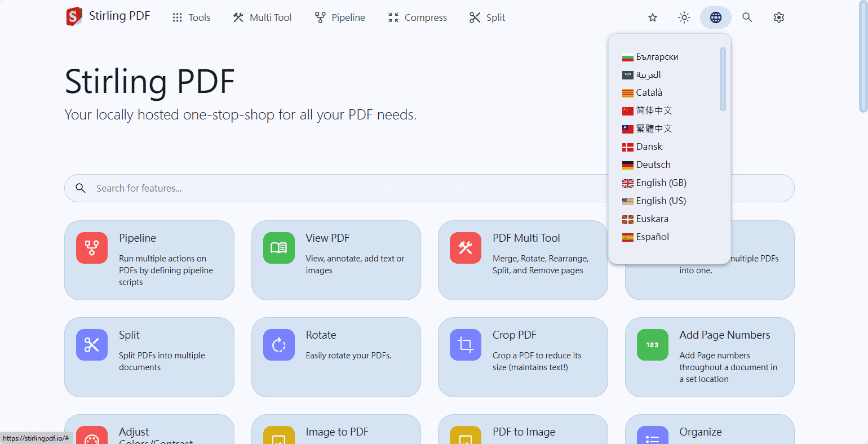Close the language globe dropdown
The image size is (868, 444).
click(x=716, y=17)
